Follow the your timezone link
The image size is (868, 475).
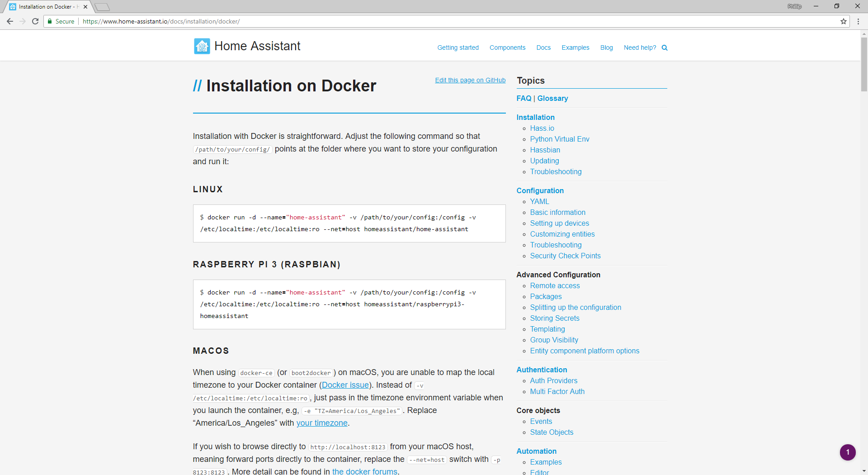click(322, 423)
